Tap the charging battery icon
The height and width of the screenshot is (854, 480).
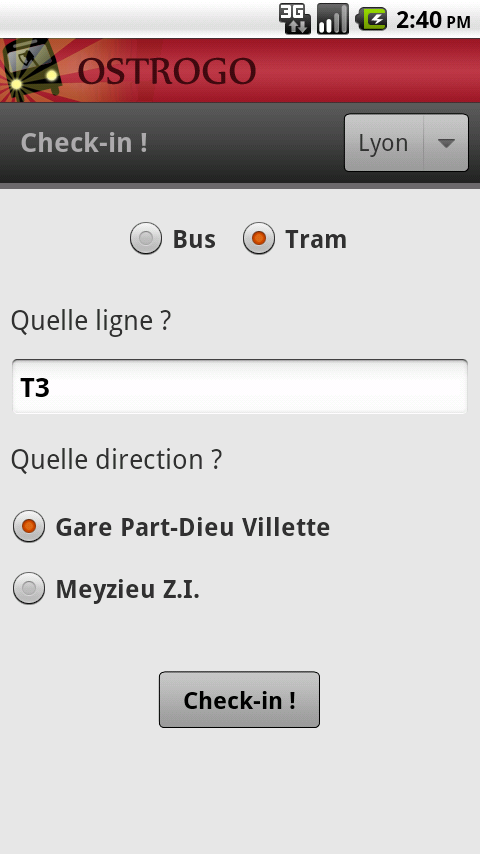coord(371,19)
